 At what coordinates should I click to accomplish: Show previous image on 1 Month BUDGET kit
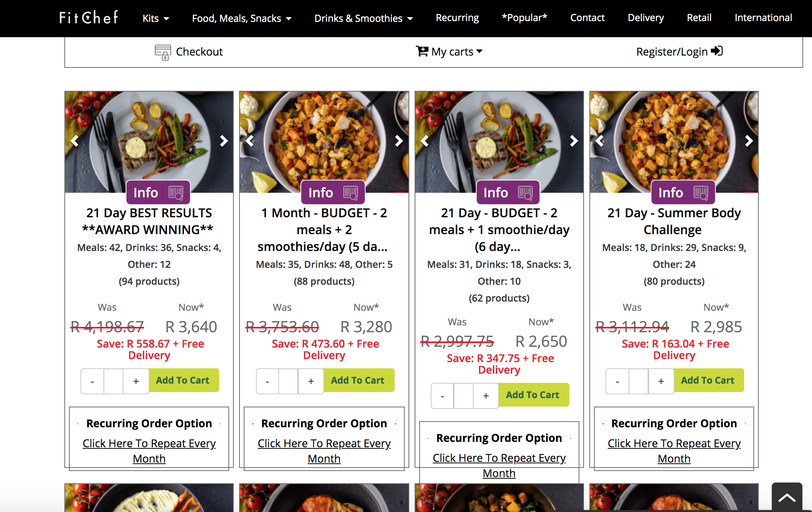pos(250,141)
